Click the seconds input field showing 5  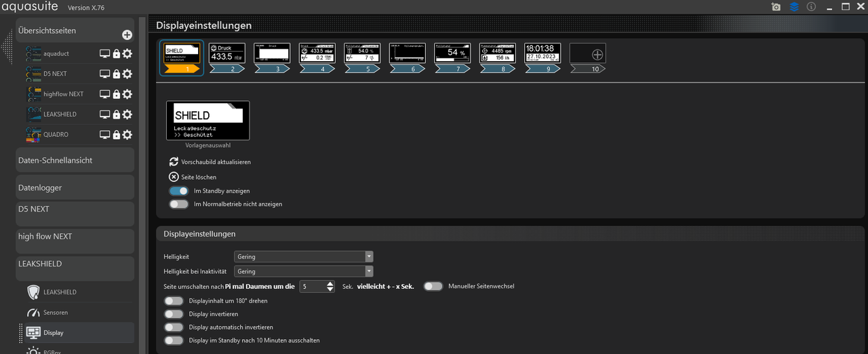[313, 286]
